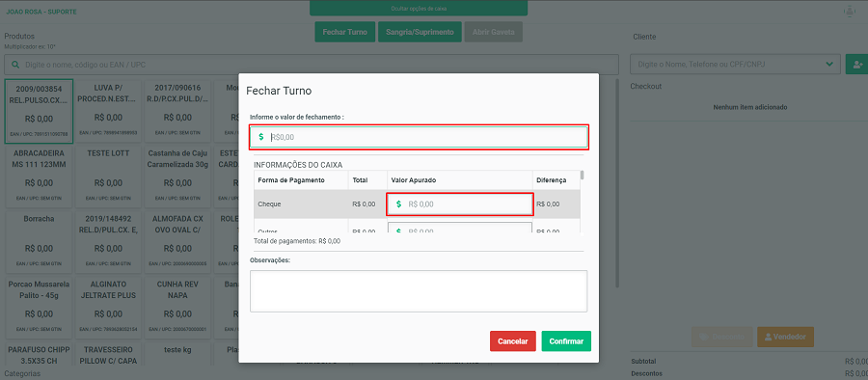Screen dimensions: 868x380
Task: Select the Borracha product card
Action: coord(39,241)
